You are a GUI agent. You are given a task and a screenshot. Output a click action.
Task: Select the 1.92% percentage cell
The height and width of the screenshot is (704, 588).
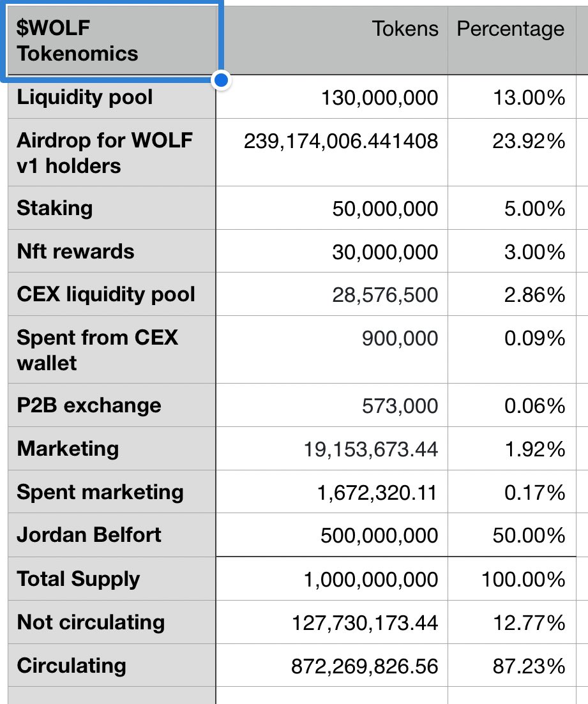511,449
